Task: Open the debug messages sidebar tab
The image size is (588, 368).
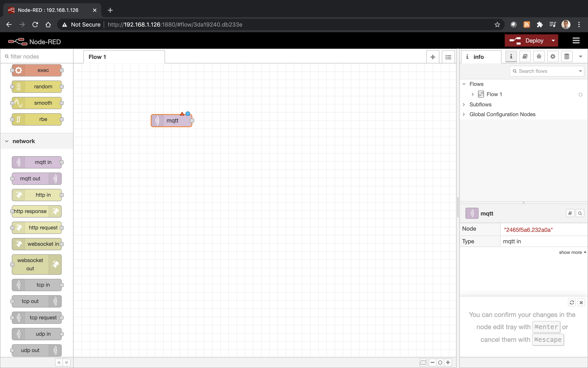Action: click(539, 57)
